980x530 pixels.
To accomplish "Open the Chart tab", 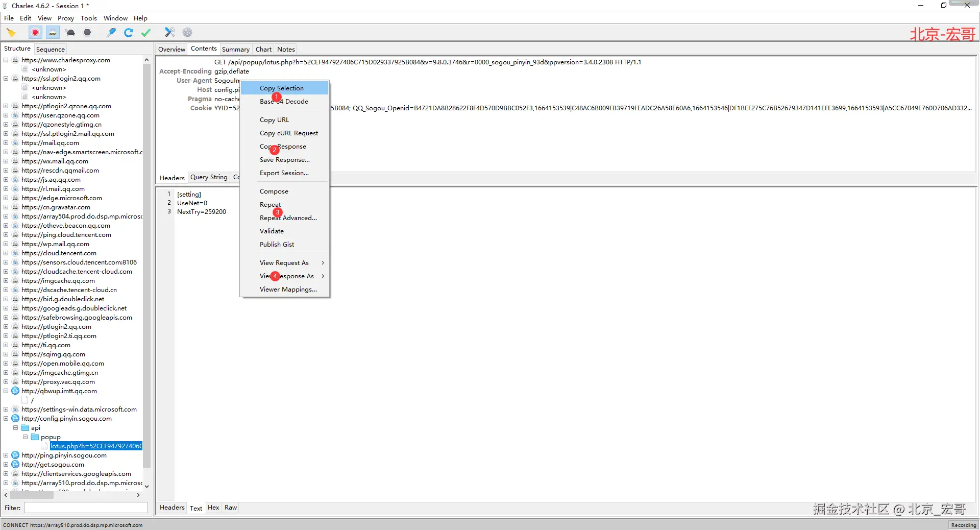I will click(x=263, y=50).
